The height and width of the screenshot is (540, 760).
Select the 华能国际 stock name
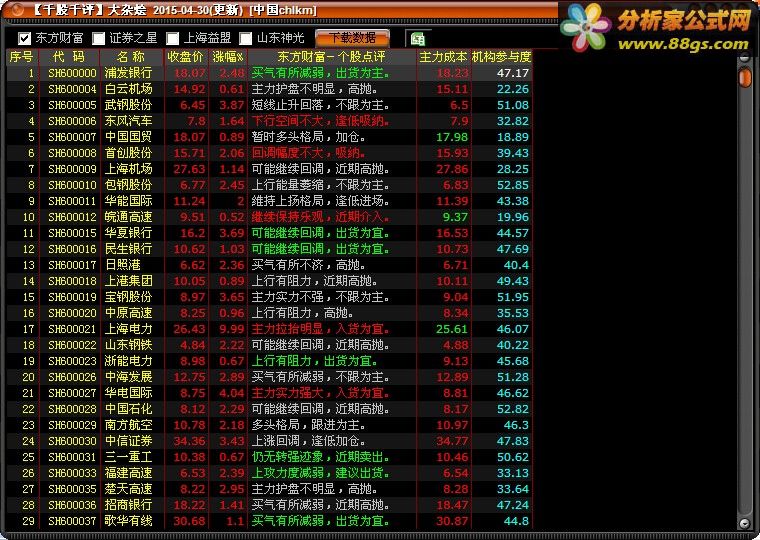click(x=128, y=201)
